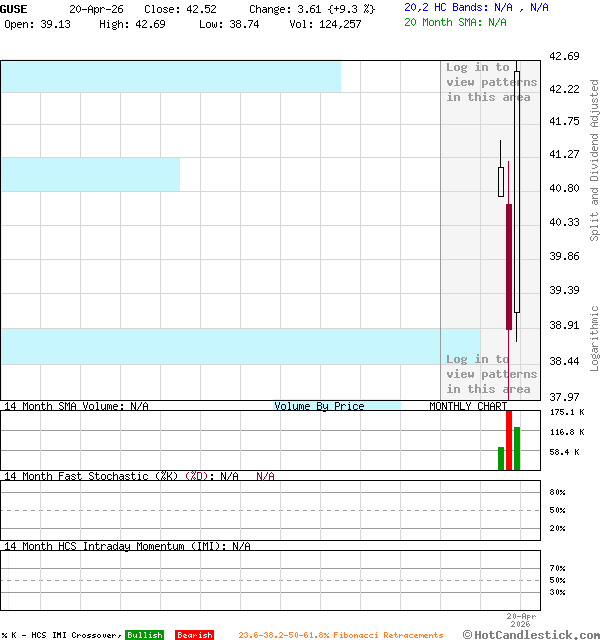Click the red Bearish legend badge

click(x=194, y=635)
